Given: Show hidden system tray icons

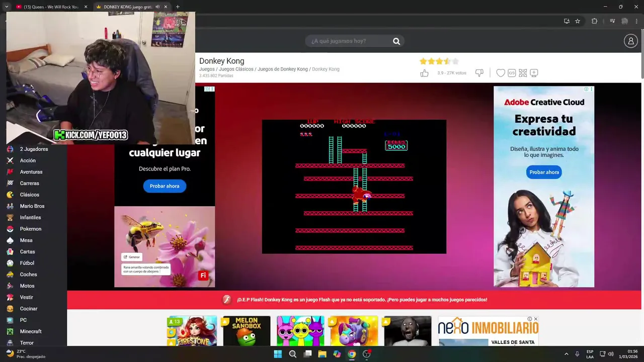Looking at the screenshot, I should [x=566, y=354].
